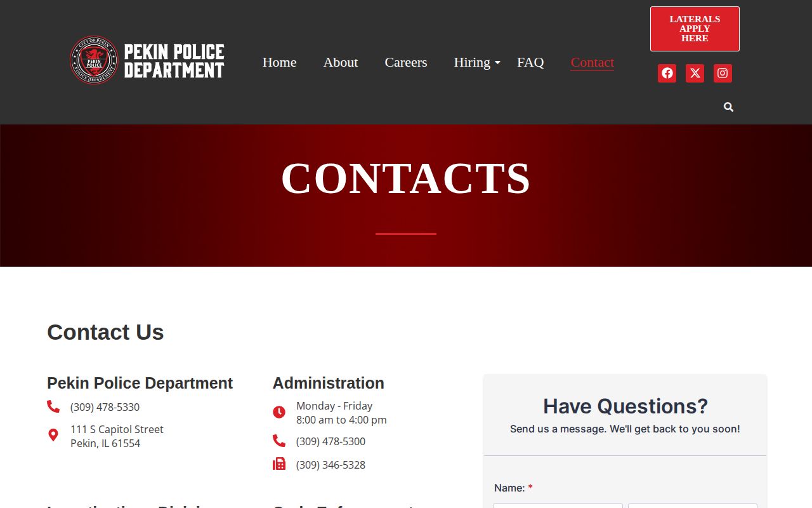Click clock icon beside Monday - Friday hours
Image resolution: width=812 pixels, height=508 pixels.
pyautogui.click(x=279, y=412)
